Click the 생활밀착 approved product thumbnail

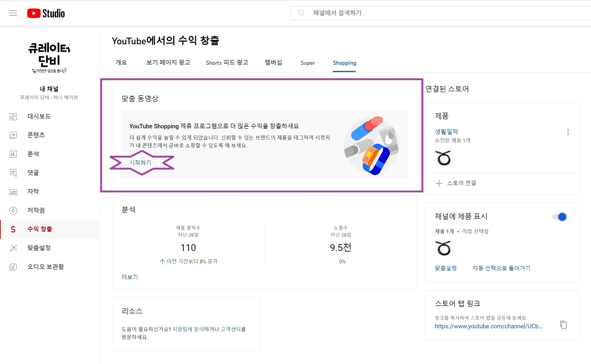click(x=444, y=158)
